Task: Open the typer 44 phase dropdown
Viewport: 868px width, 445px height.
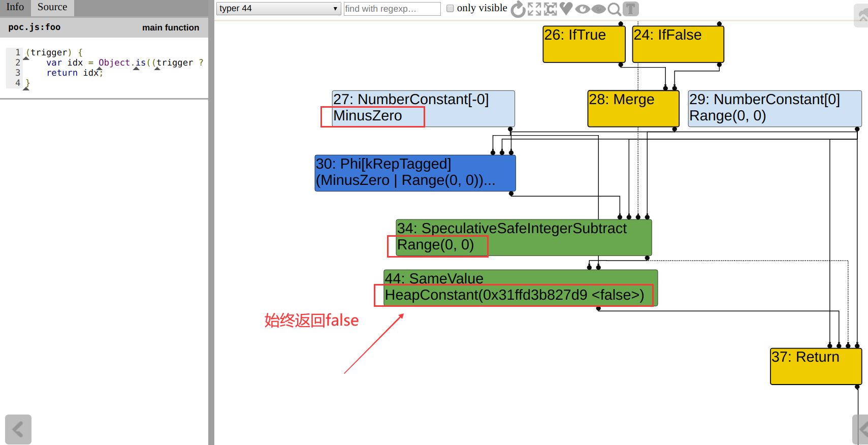Action: 278,9
